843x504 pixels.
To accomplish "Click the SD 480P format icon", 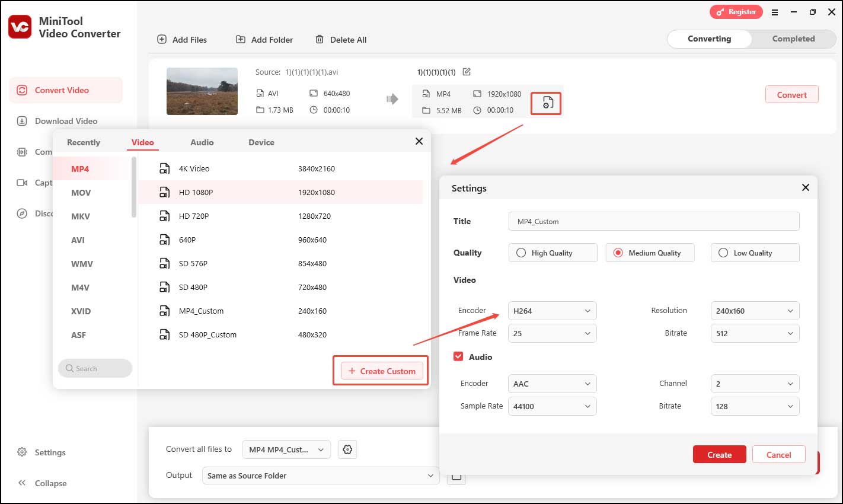I will click(x=165, y=287).
